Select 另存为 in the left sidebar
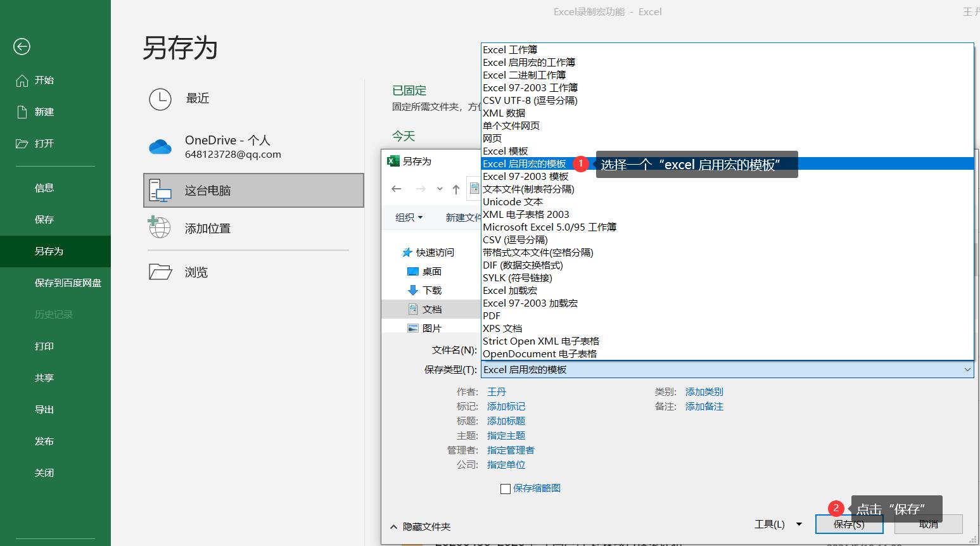 pos(55,251)
